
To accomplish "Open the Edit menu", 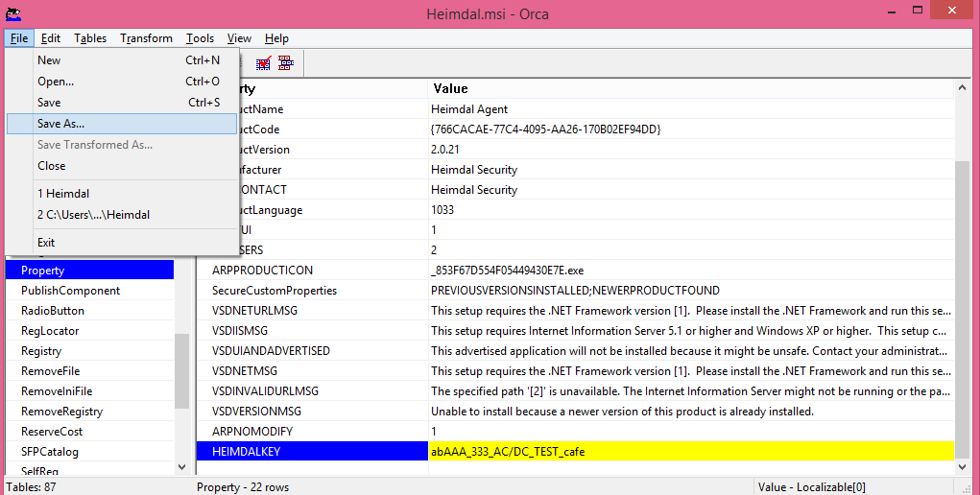I will pyautogui.click(x=51, y=38).
